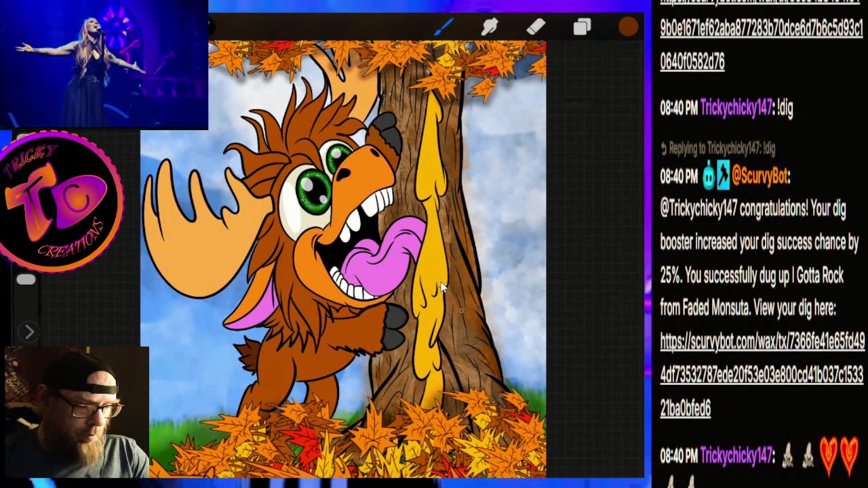Screen dimensions: 868x488
Task: Select the Procreate brush tool
Action: (443, 27)
